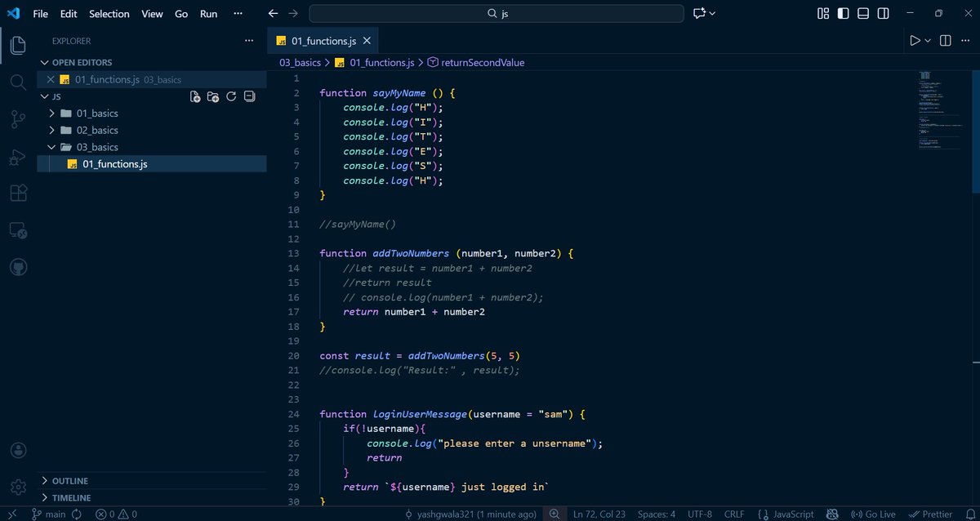The width and height of the screenshot is (980, 521).
Task: Click Prettier in status bar
Action: coord(931,514)
